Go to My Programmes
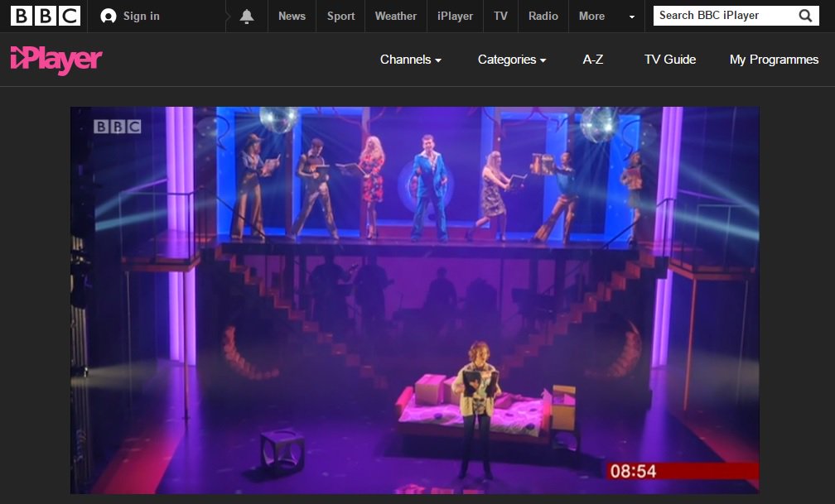The width and height of the screenshot is (835, 504). 774,60
